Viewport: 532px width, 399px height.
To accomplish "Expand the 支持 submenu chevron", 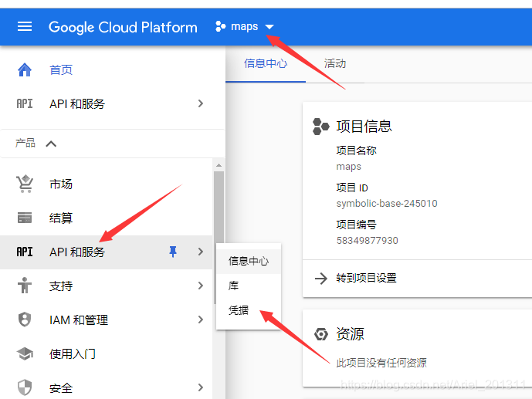I will [201, 286].
